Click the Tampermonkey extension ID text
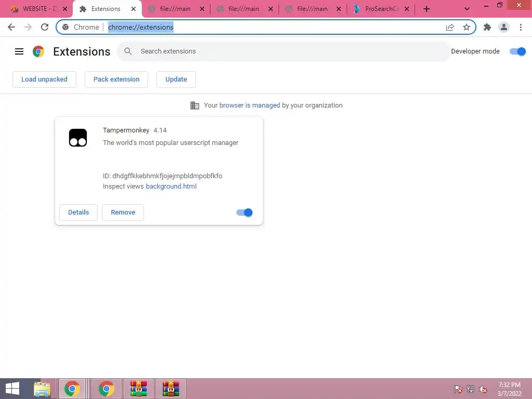The image size is (532, 399). click(163, 176)
